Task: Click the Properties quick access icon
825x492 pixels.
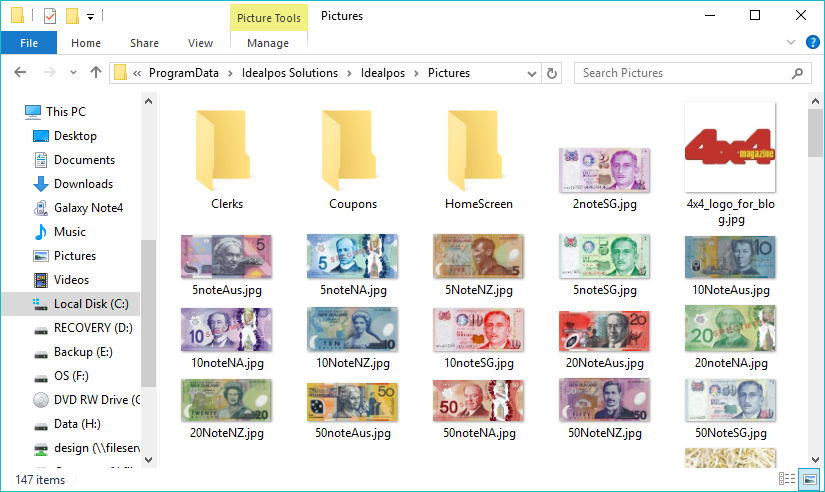Action: tap(50, 16)
